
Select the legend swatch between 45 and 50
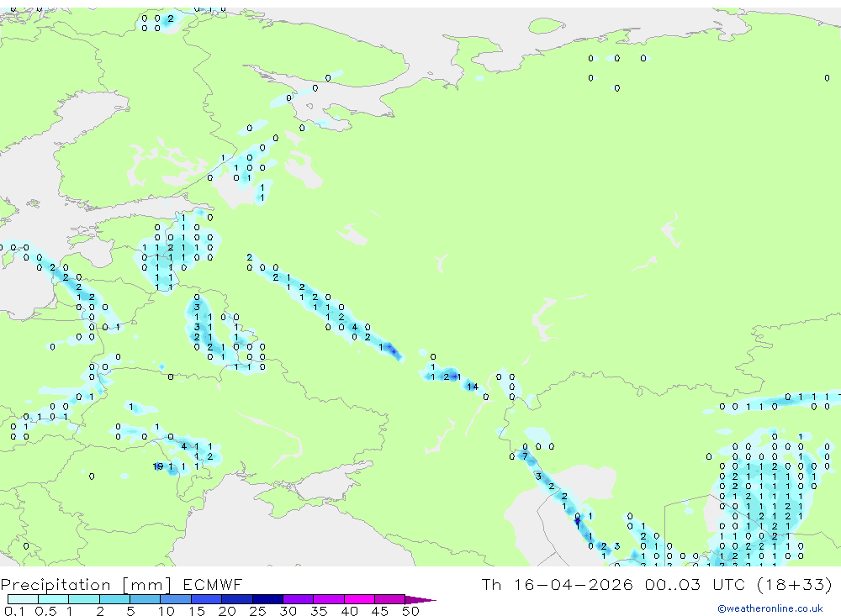390,599
